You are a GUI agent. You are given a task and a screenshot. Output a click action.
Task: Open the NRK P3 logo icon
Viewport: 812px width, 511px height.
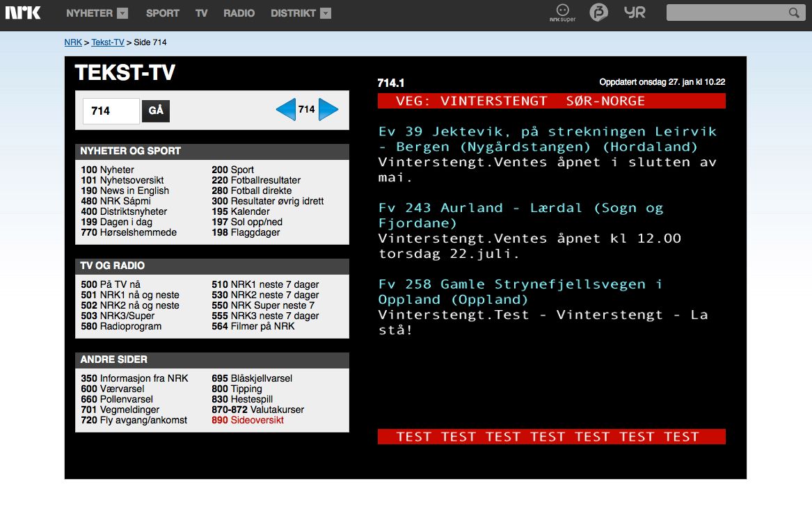point(598,13)
